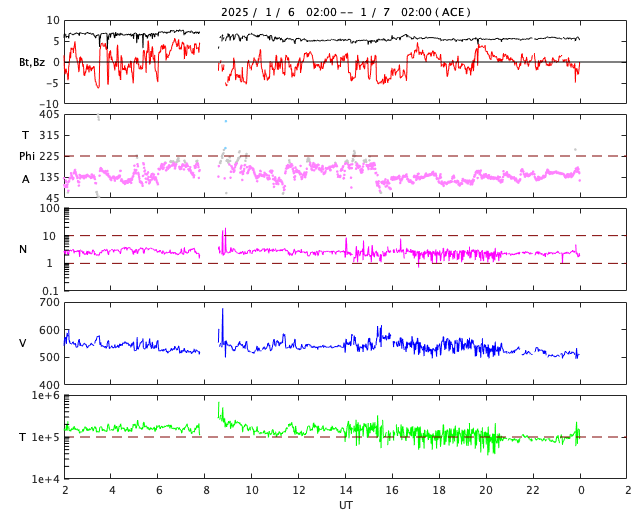
Task: Click the '16' hour label on the UT axis
Action: point(392,490)
